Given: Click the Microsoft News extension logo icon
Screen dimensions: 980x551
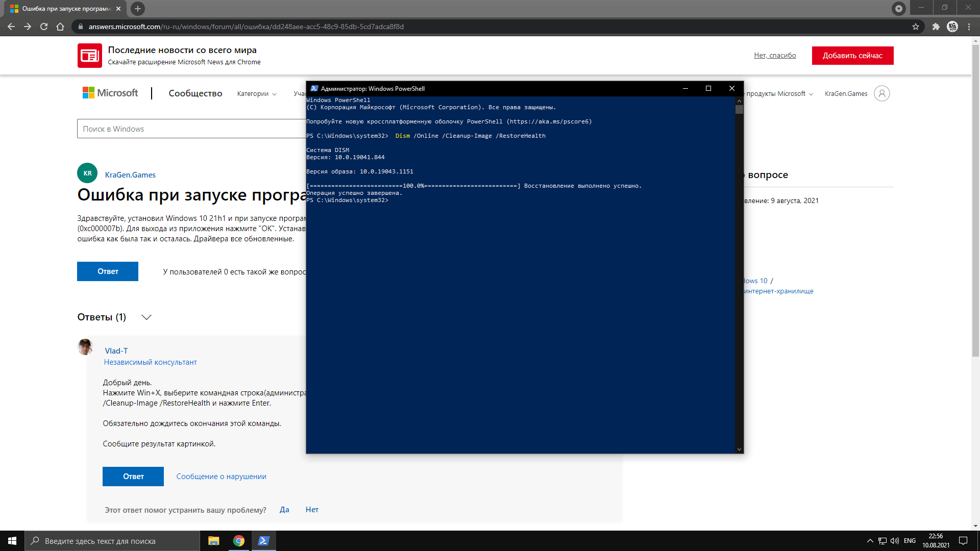Looking at the screenshot, I should (90, 56).
